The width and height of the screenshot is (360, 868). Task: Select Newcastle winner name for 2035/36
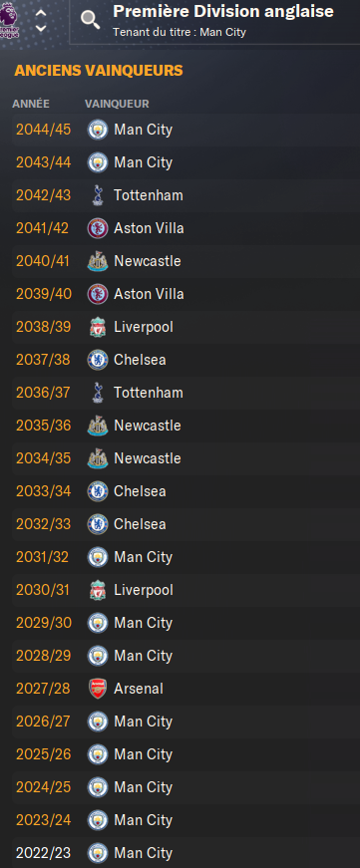point(148,426)
